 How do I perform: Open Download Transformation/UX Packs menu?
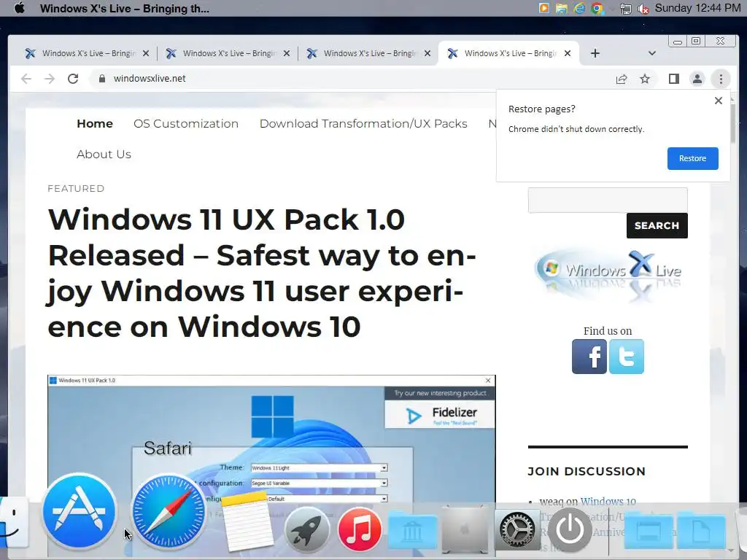click(363, 124)
